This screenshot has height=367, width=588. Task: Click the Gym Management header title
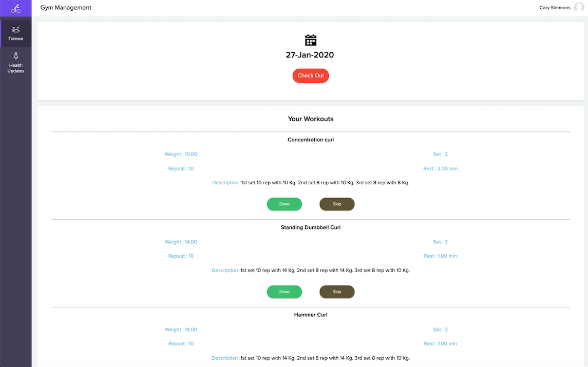(66, 8)
